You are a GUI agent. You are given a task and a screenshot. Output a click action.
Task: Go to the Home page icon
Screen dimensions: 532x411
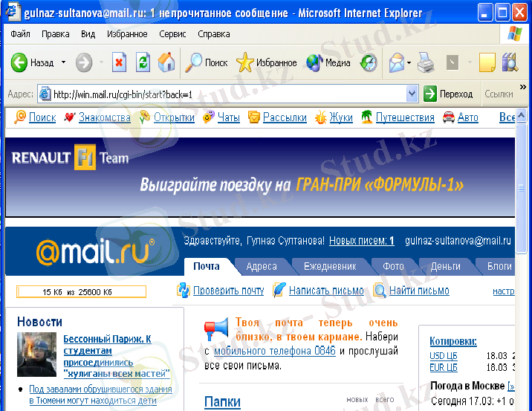[166, 62]
